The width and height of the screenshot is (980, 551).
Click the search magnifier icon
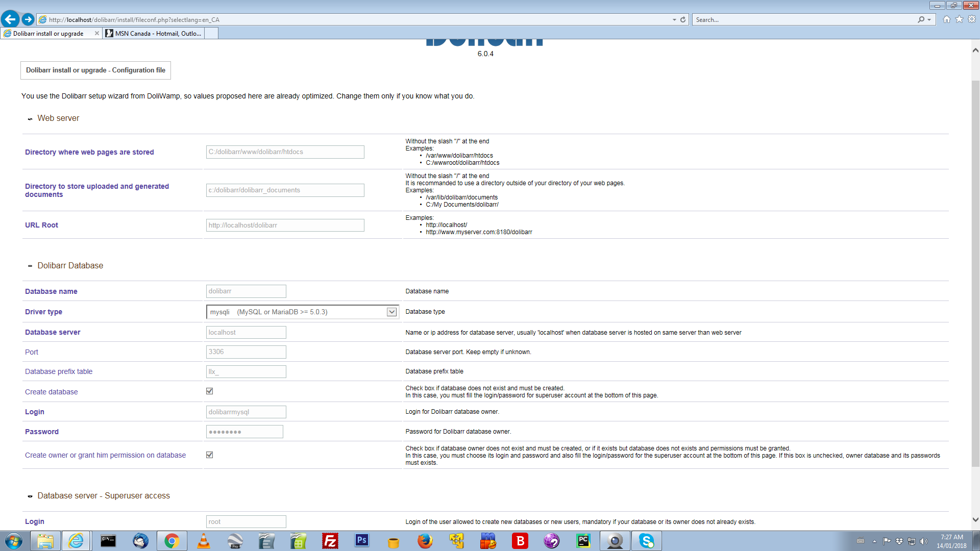point(921,19)
